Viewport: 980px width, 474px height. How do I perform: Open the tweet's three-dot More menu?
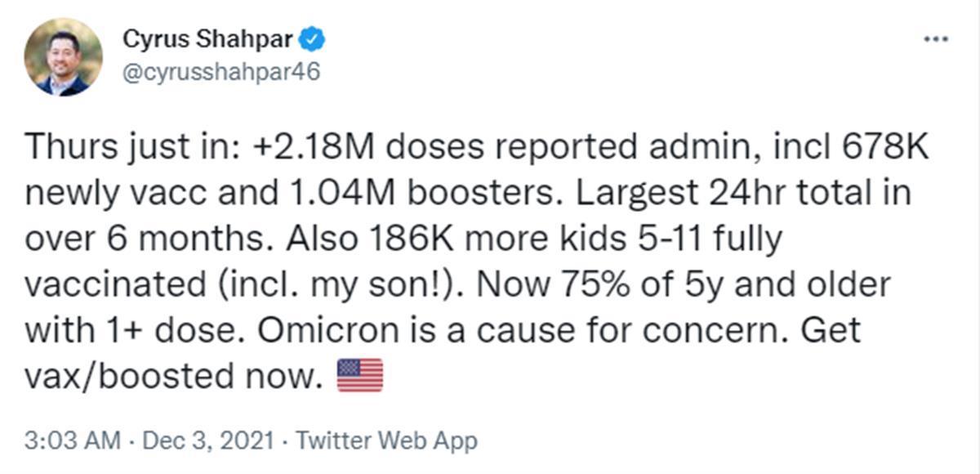(x=935, y=40)
